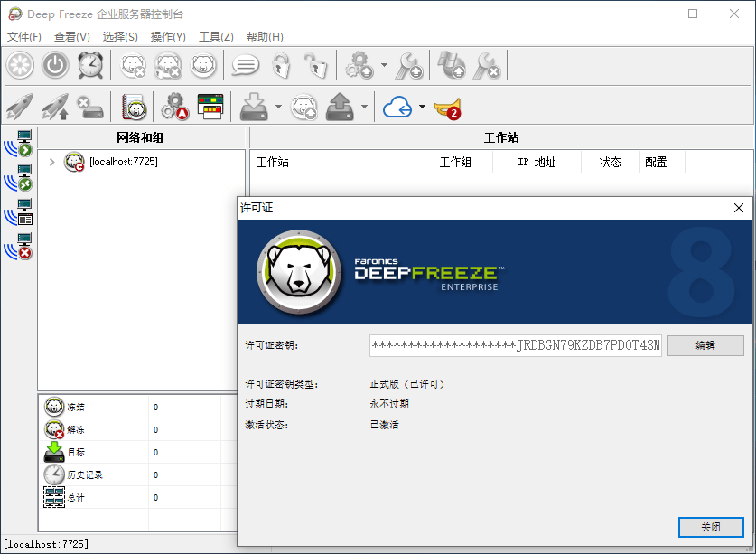Close the 许可证 dialog with X
The height and width of the screenshot is (554, 756).
(738, 208)
